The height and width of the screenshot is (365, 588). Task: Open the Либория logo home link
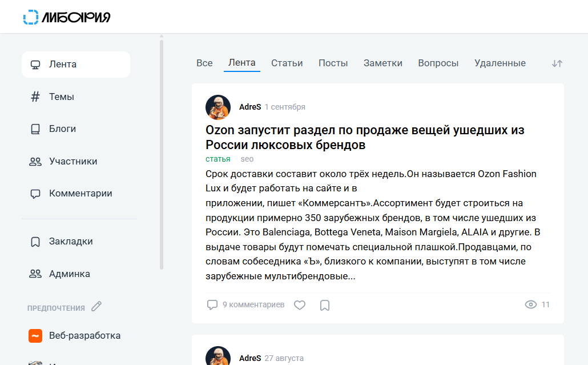point(67,17)
